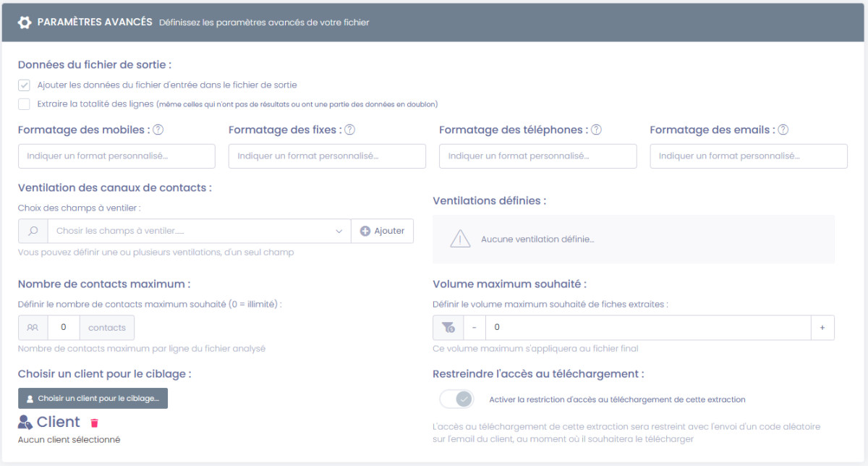Viewport: 868px width, 466px height.
Task: Check 'Extraire la totalité des lignes' checkbox
Action: click(x=24, y=103)
